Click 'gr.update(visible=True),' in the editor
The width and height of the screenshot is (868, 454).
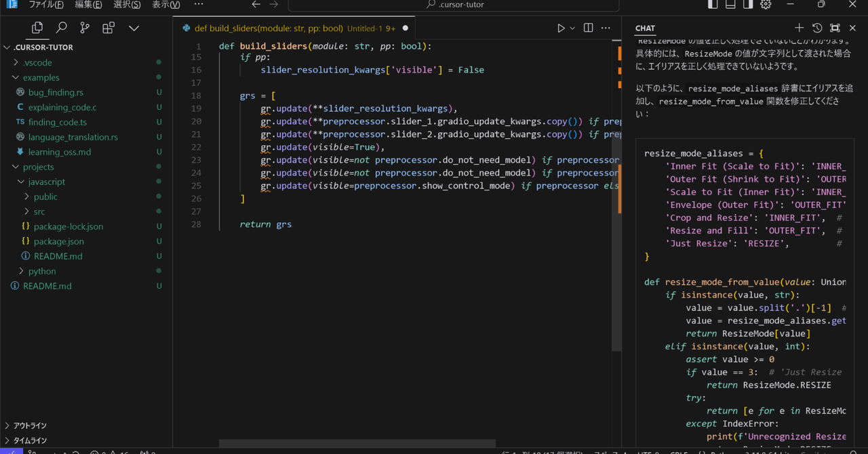pos(323,147)
